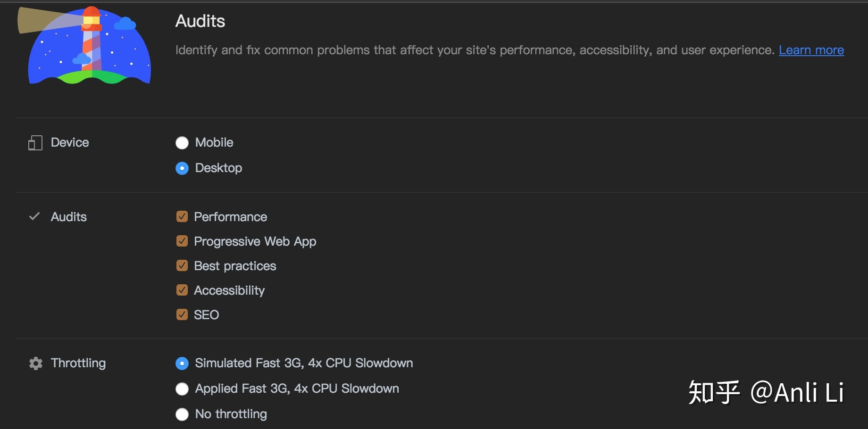The height and width of the screenshot is (429, 868).
Task: Click the Audits panel heading
Action: click(200, 21)
